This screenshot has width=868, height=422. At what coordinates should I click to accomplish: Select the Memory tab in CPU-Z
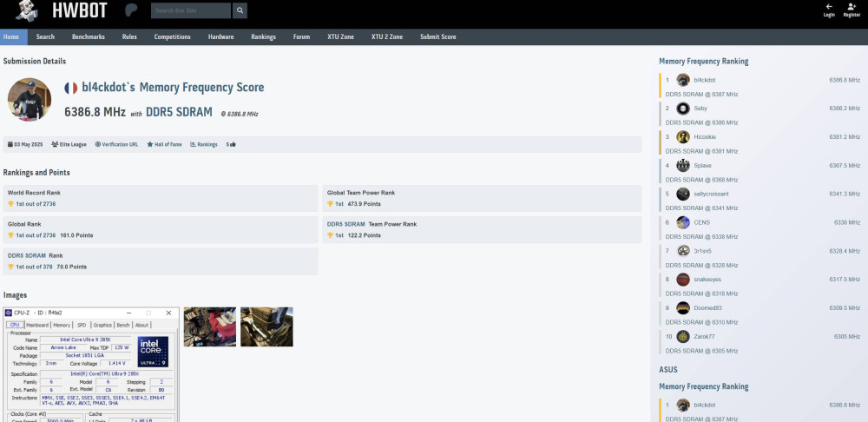(62, 325)
